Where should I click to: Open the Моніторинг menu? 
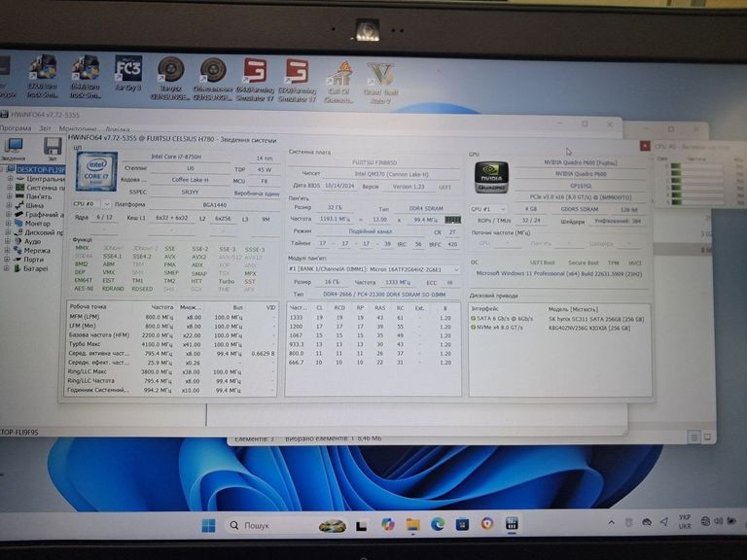coord(78,128)
